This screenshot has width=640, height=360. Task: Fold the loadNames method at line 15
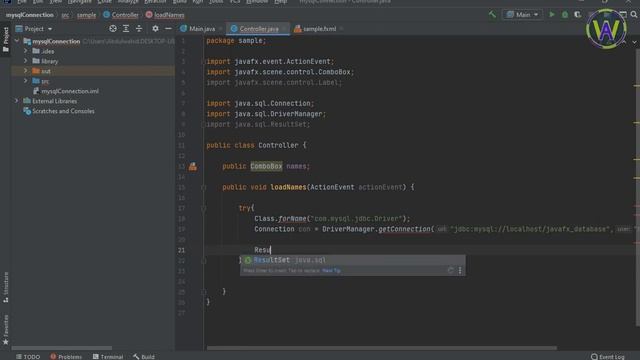[204, 187]
